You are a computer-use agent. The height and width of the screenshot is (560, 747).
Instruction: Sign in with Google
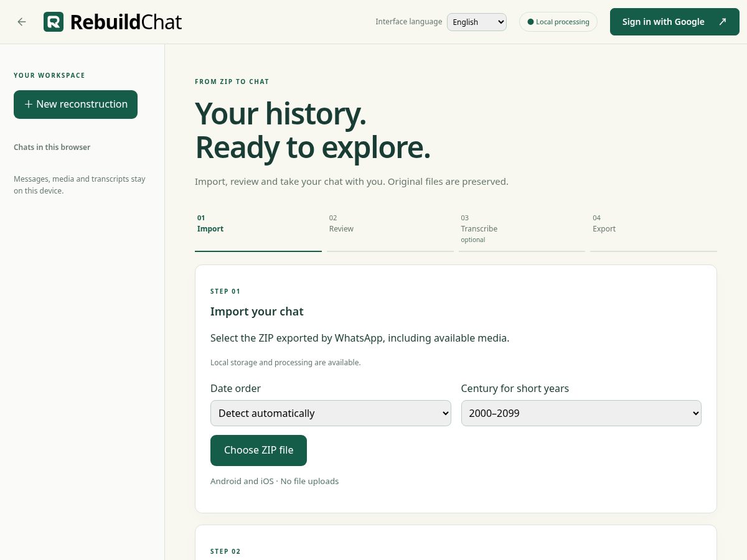(675, 22)
